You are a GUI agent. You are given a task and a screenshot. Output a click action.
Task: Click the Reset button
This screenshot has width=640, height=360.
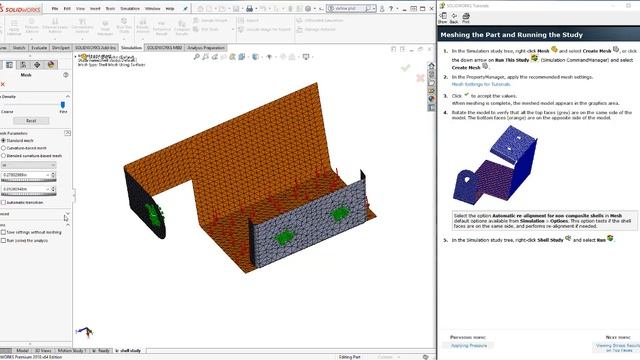(x=31, y=121)
